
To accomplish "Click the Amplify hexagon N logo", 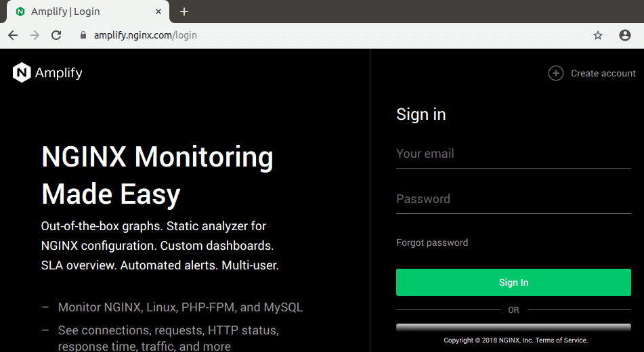I will pyautogui.click(x=22, y=72).
